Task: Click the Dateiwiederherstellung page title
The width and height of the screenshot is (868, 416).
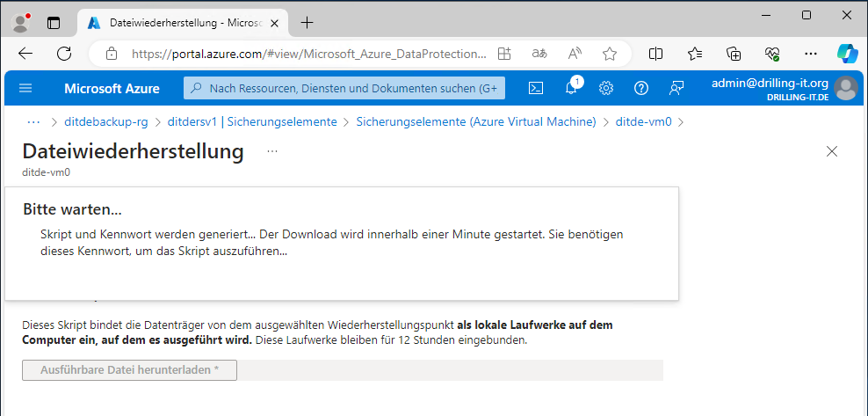Action: (133, 152)
